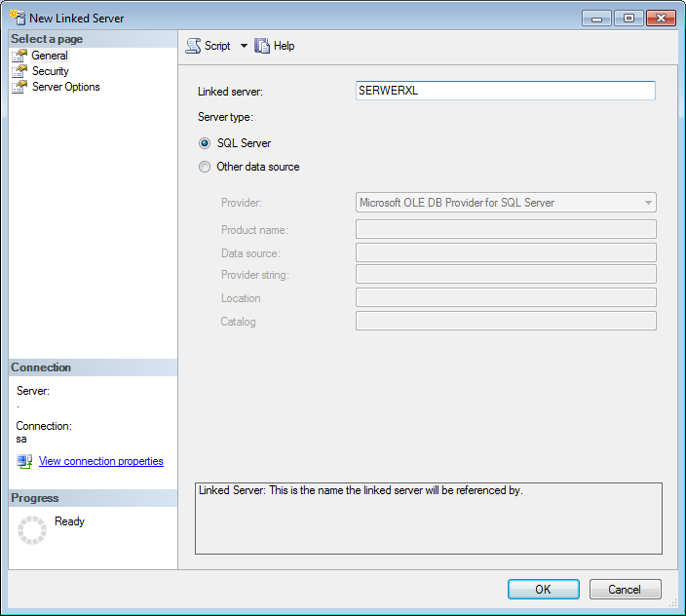Click the Script toolbar icon
This screenshot has width=686, height=616.
point(193,46)
